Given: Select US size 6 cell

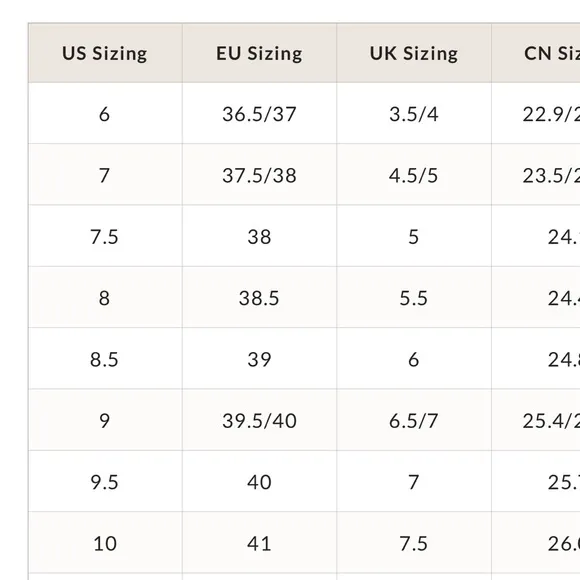Looking at the screenshot, I should [105, 114].
